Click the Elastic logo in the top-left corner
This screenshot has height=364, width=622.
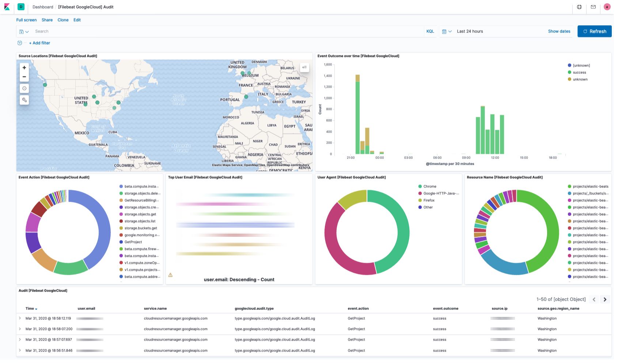[7, 7]
